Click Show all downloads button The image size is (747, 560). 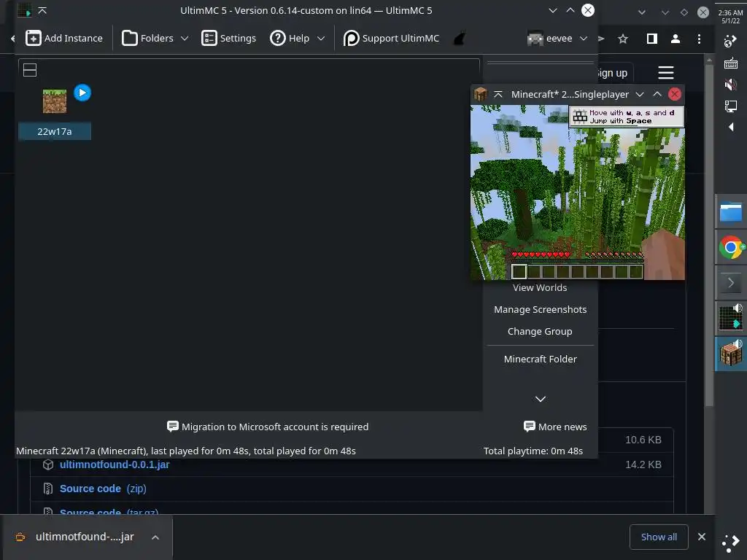(659, 537)
